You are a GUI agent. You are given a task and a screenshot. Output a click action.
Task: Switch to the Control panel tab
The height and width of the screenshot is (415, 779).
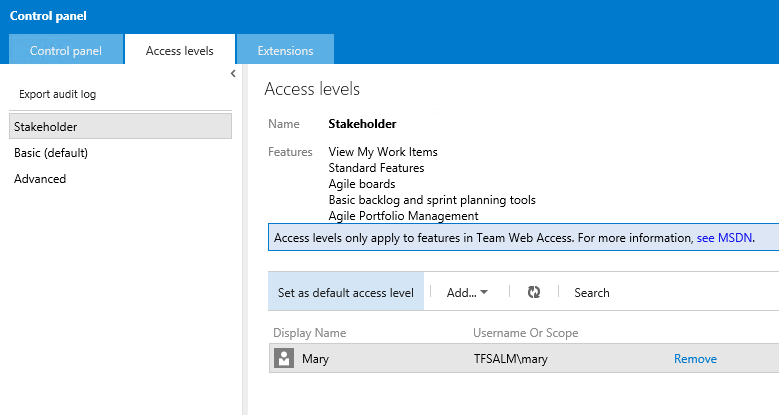[x=66, y=50]
